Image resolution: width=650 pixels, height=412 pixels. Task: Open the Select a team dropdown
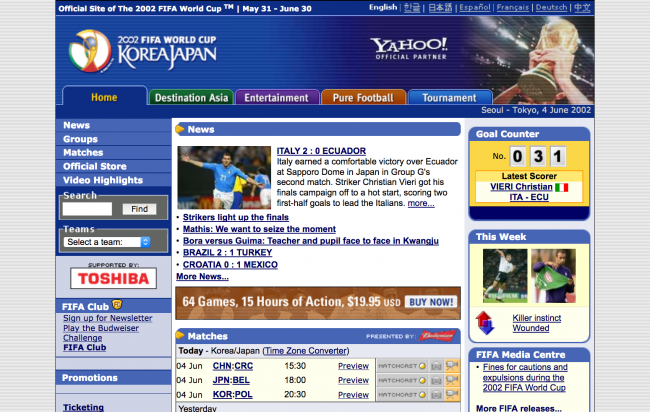coord(107,242)
